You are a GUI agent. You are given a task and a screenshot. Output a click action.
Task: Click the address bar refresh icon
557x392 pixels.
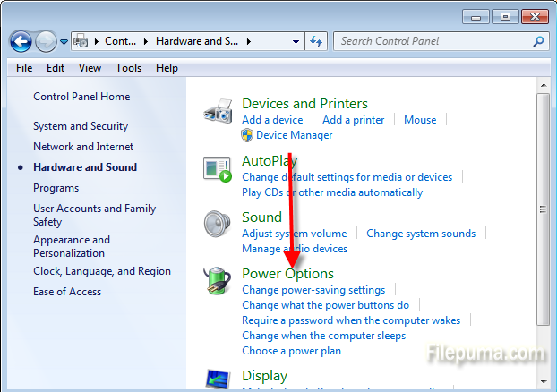point(315,41)
